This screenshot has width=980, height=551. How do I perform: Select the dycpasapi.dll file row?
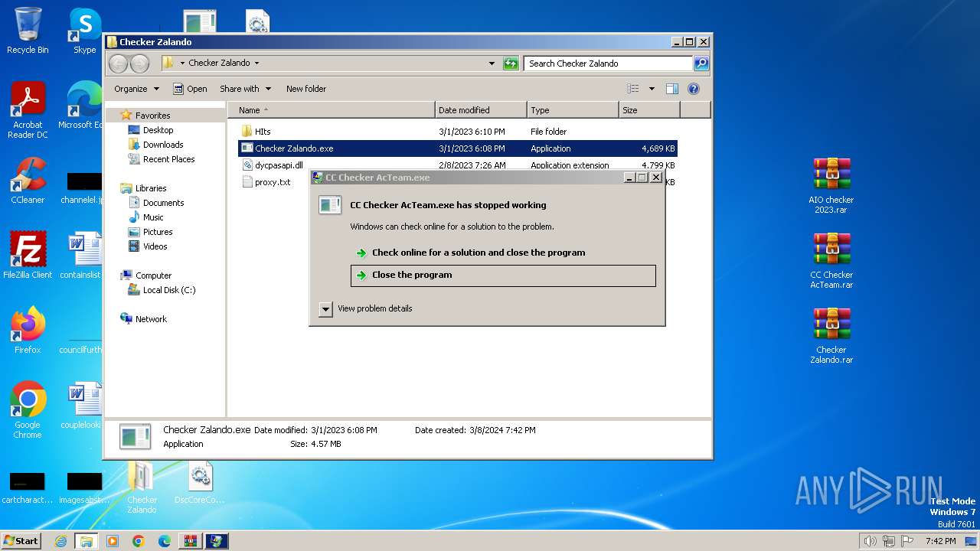[458, 165]
